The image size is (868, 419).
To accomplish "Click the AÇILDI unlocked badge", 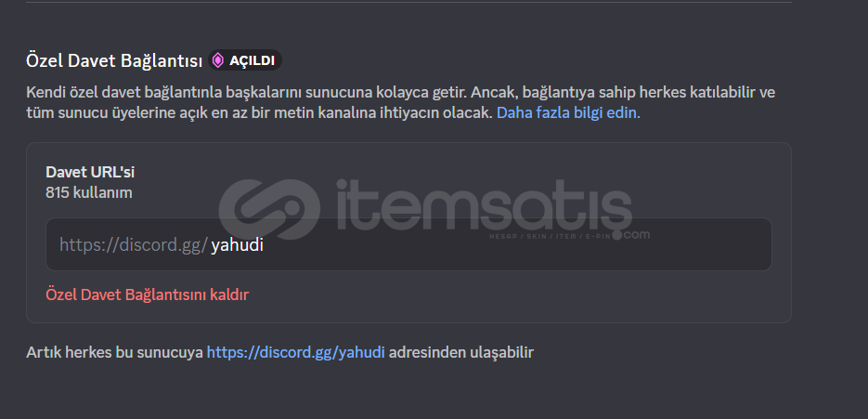I will coord(245,60).
